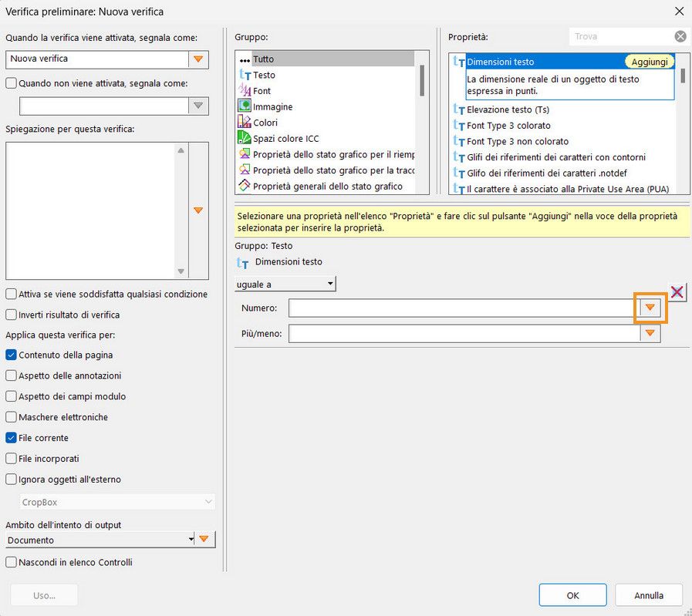Click orange arrow beside Documento dropdown
Screen dimensions: 692x616
[204, 539]
